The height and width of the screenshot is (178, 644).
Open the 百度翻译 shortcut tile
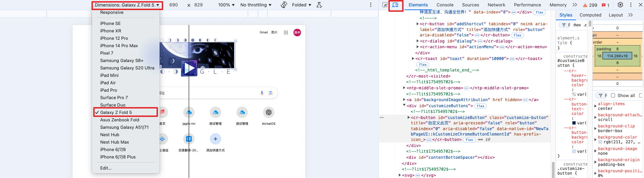point(189,143)
